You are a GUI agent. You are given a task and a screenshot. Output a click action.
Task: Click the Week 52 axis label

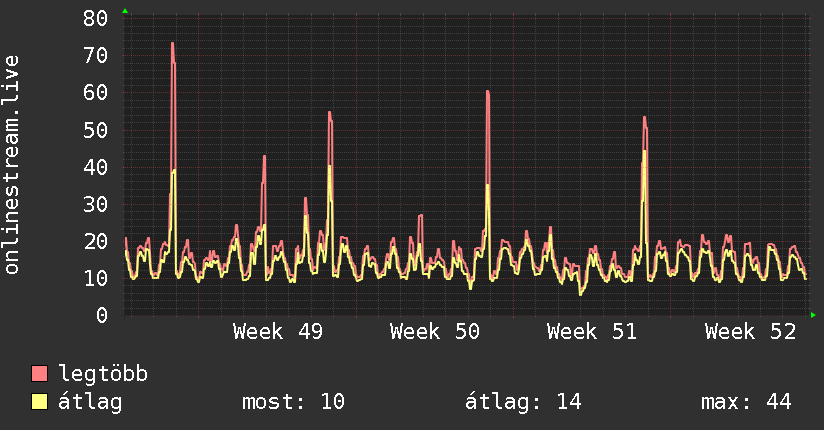pyautogui.click(x=750, y=332)
